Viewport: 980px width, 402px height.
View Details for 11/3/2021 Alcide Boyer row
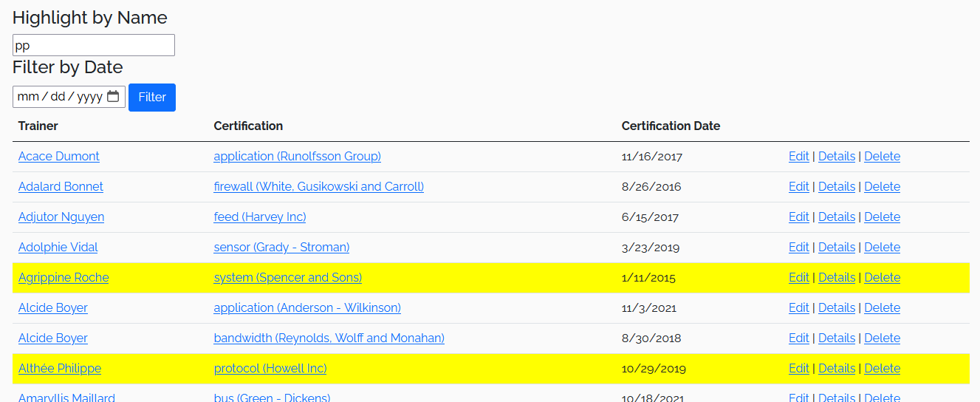point(837,308)
